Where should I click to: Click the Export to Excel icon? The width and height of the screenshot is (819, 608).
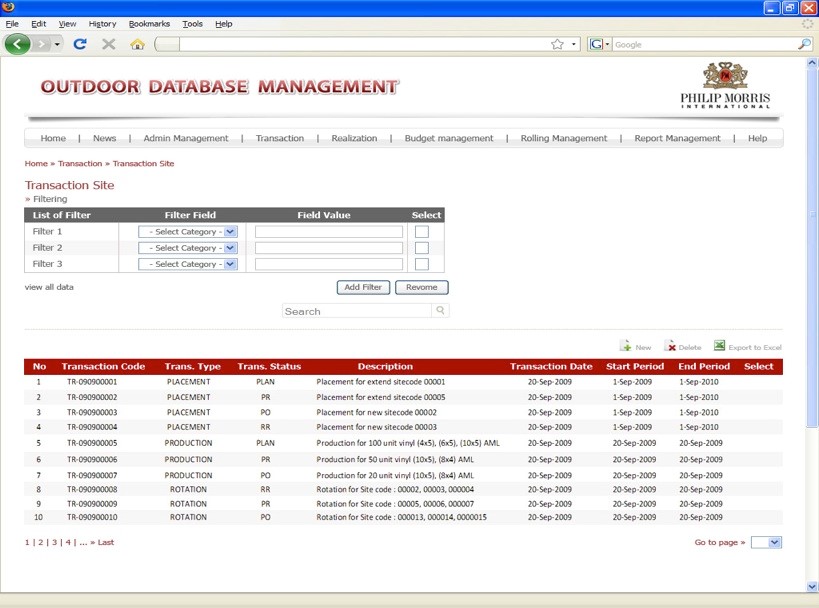coord(719,346)
